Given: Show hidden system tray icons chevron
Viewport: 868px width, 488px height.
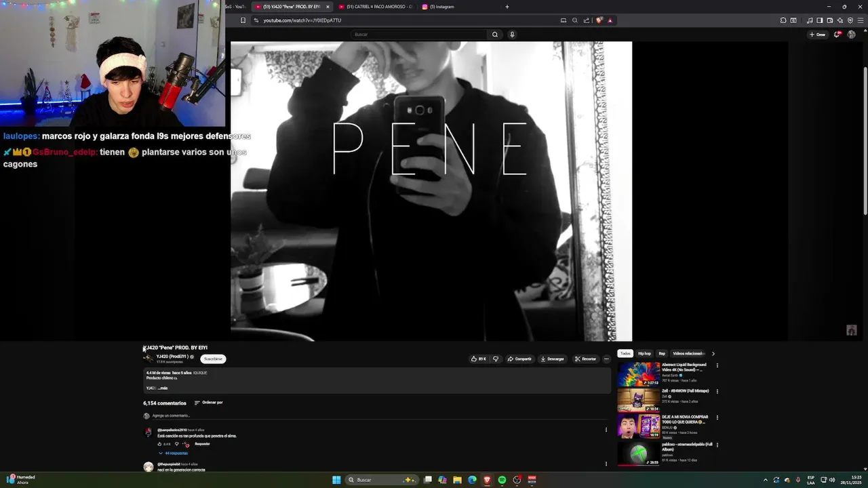Looking at the screenshot, I should (766, 480).
